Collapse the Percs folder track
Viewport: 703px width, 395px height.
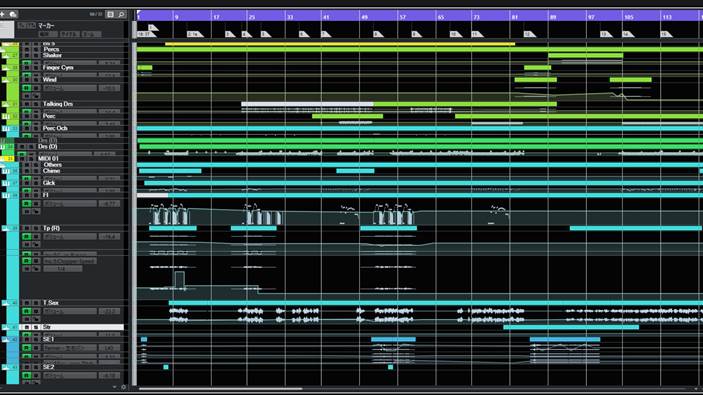coord(3,50)
